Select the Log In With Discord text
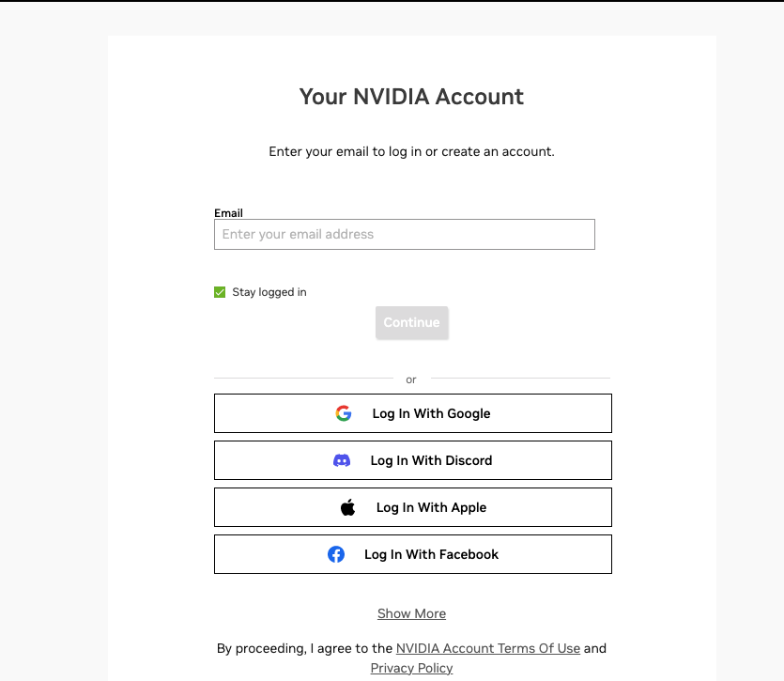 click(x=431, y=460)
